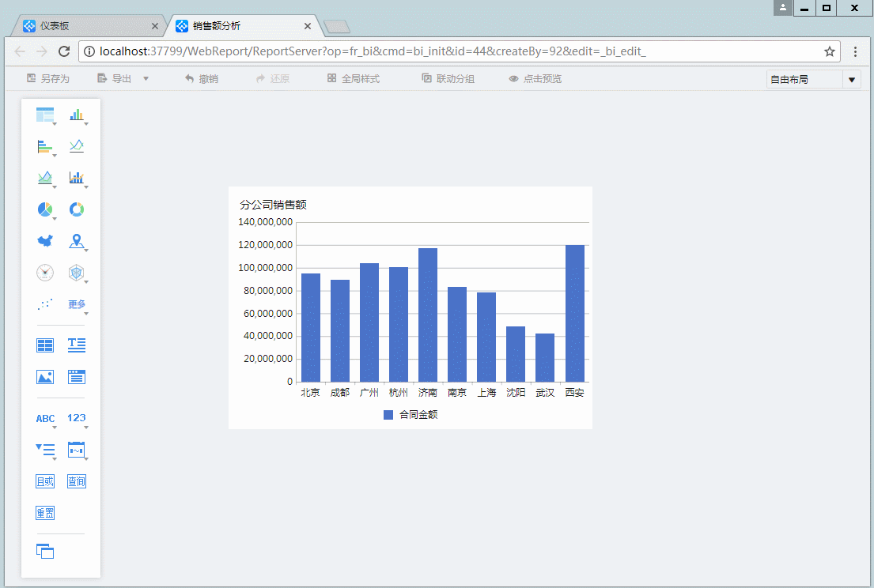Click the 导出 export button

[114, 78]
